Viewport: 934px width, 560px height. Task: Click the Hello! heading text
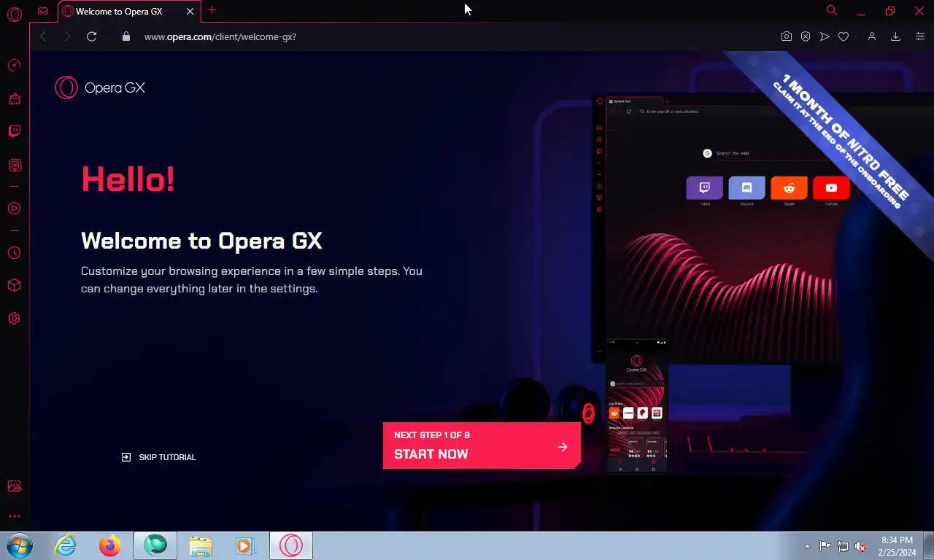(128, 179)
